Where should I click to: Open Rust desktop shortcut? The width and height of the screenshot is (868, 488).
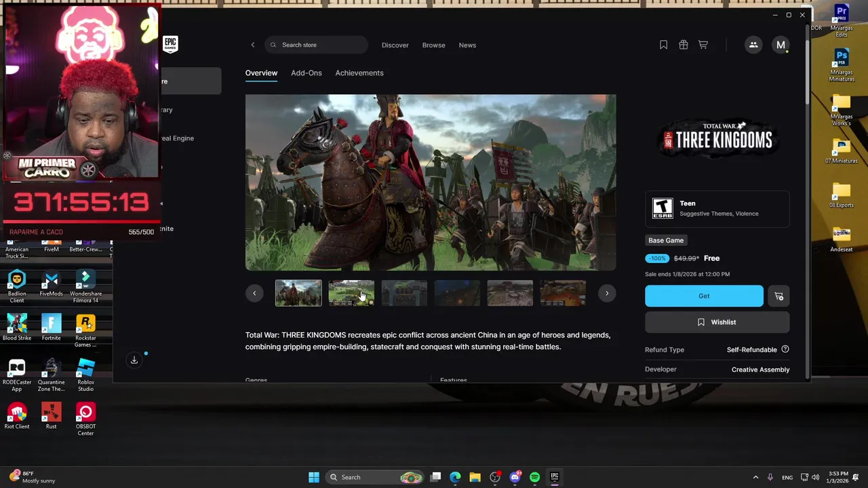tap(51, 416)
